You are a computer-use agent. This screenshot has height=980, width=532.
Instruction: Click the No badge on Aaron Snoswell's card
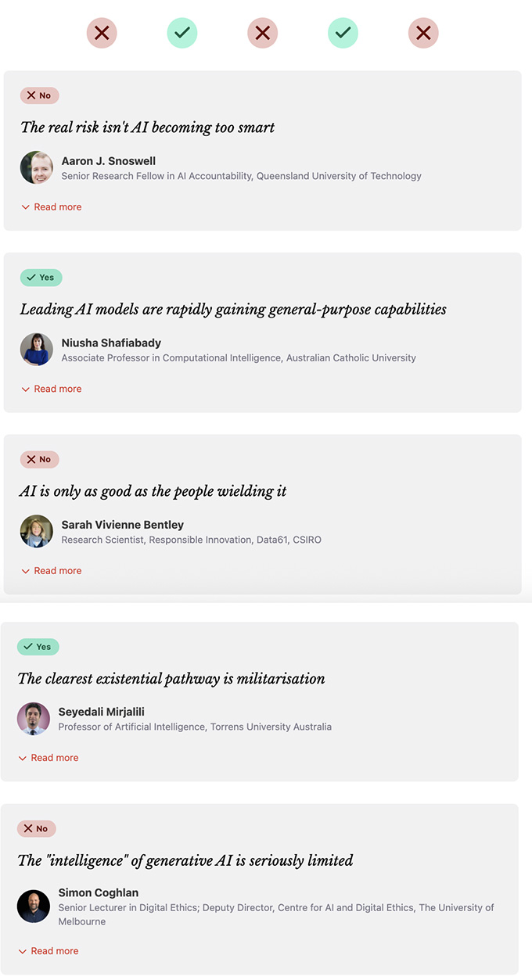tap(39, 95)
